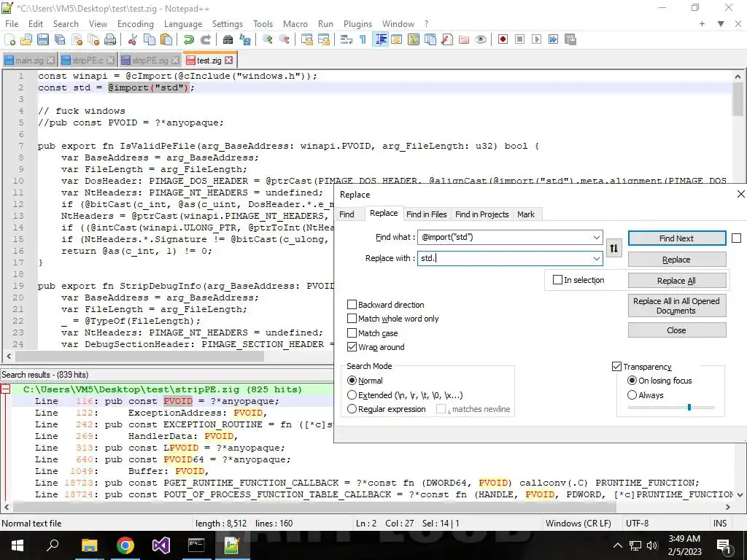
Task: Uncheck the Wrap around option
Action: click(352, 347)
